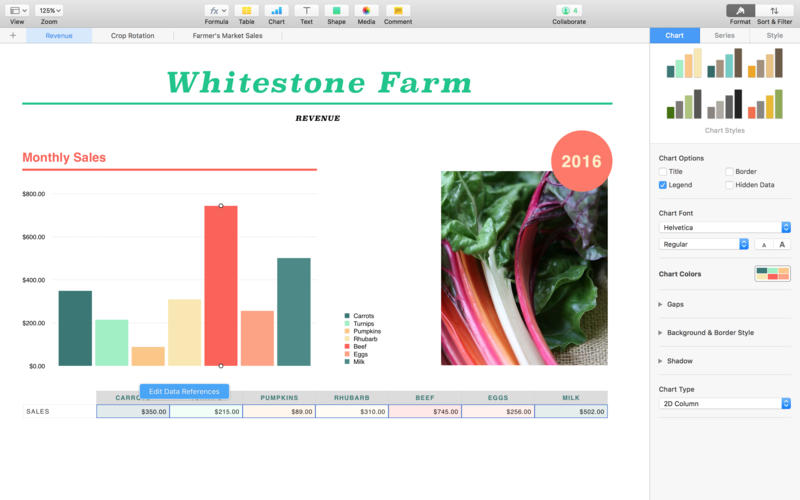
Task: Select the $256.00 sales cell
Action: coord(498,411)
